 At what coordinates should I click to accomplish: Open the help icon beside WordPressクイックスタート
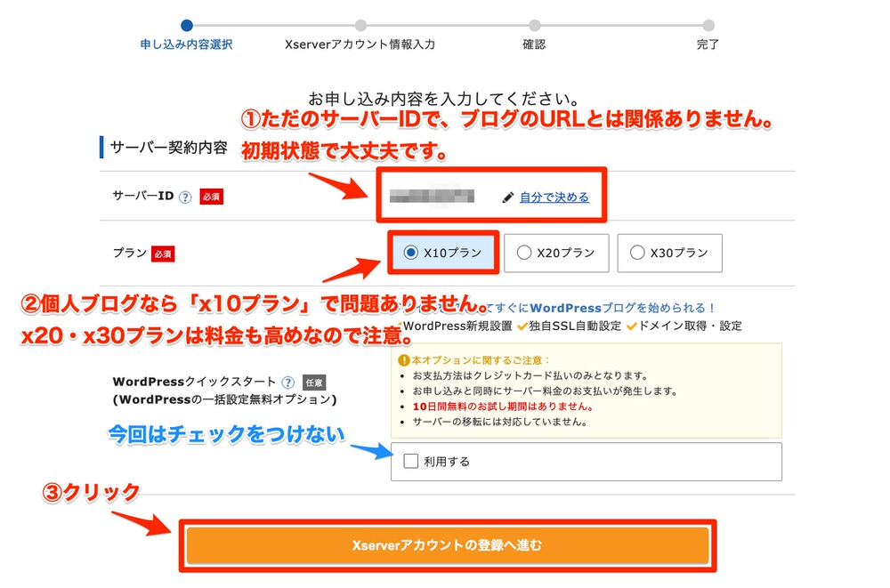(x=288, y=382)
